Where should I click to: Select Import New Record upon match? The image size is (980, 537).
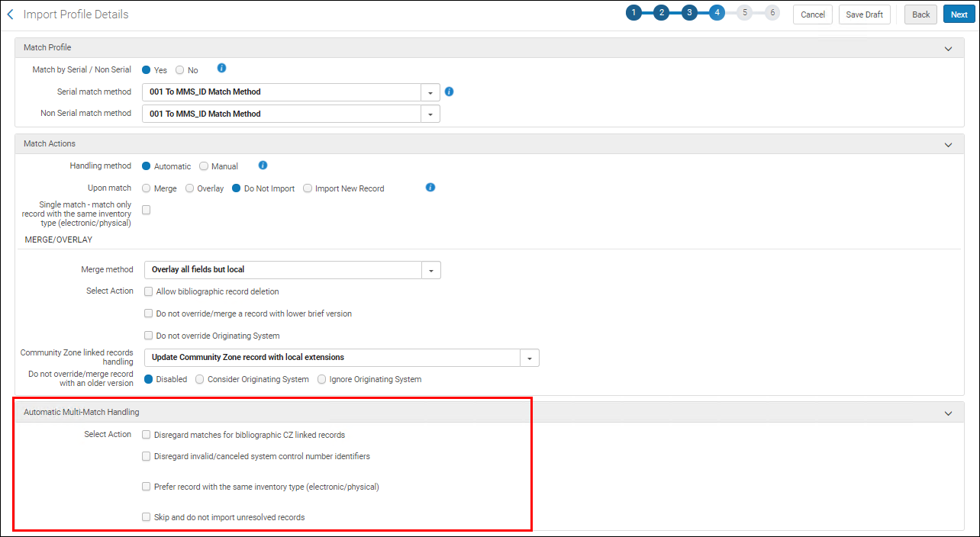tap(308, 188)
